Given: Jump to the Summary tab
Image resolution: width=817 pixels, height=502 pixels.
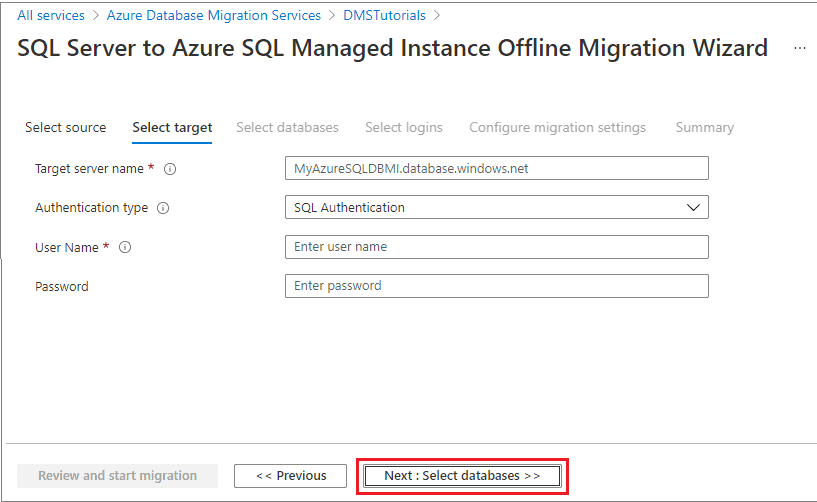Looking at the screenshot, I should [x=704, y=127].
